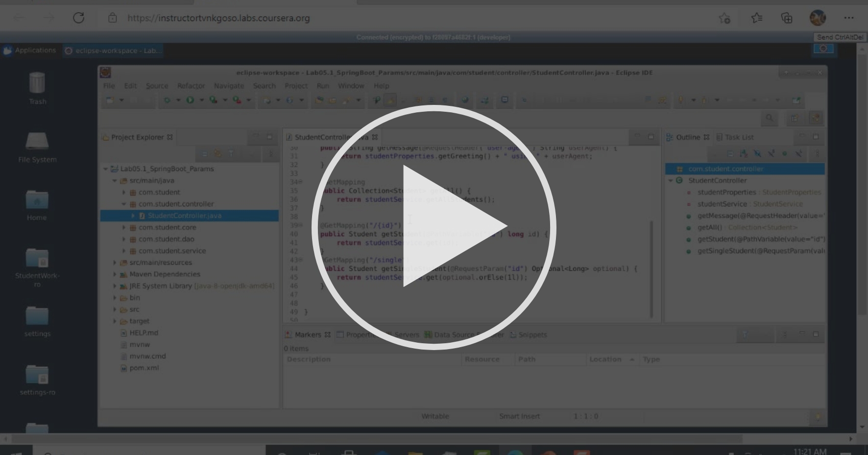Open the Refactor menu
The height and width of the screenshot is (455, 868).
click(191, 86)
